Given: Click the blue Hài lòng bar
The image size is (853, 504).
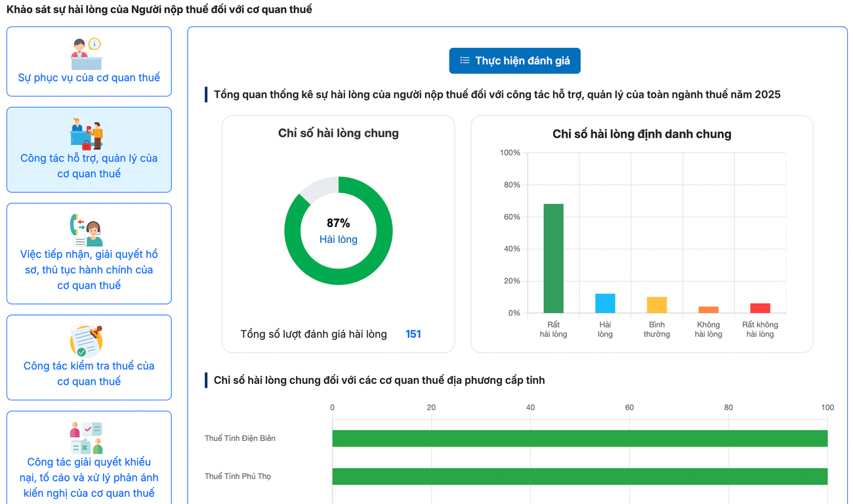Looking at the screenshot, I should coord(605,303).
